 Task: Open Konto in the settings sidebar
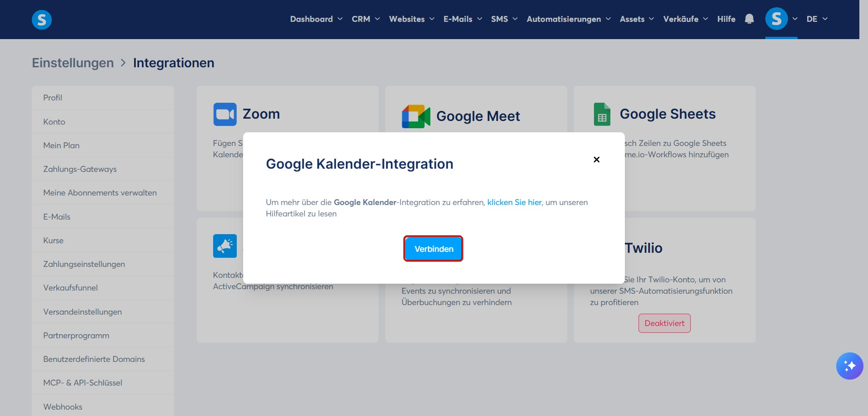click(x=103, y=121)
